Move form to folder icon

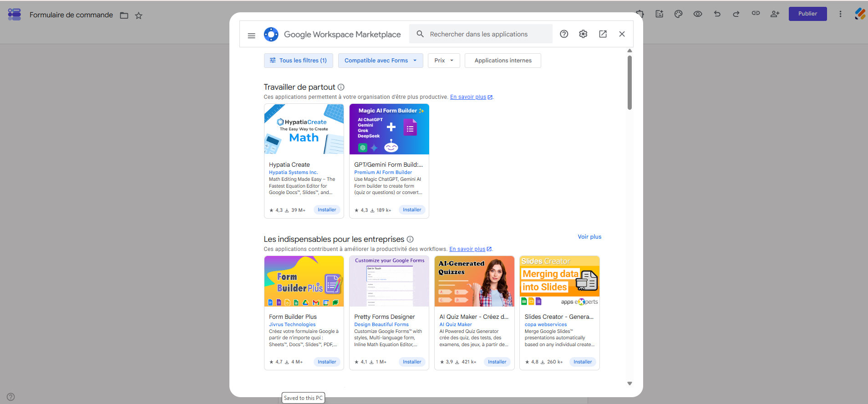pos(124,15)
